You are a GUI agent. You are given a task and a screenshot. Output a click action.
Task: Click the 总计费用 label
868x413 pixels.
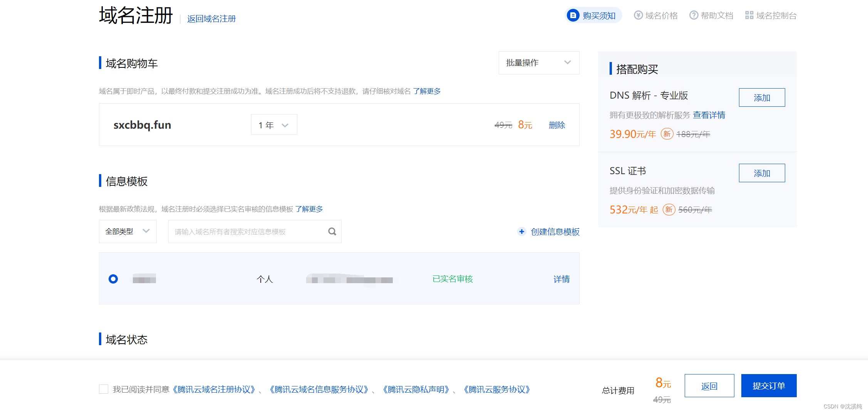(x=618, y=391)
